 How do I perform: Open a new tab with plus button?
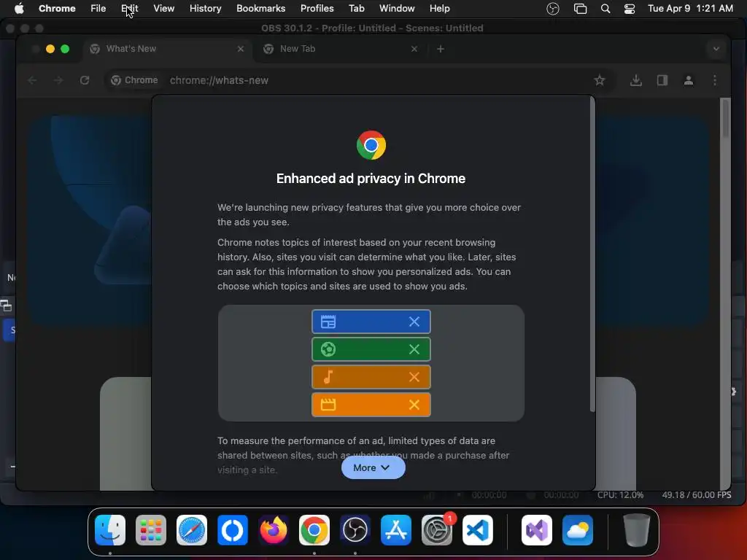(440, 49)
